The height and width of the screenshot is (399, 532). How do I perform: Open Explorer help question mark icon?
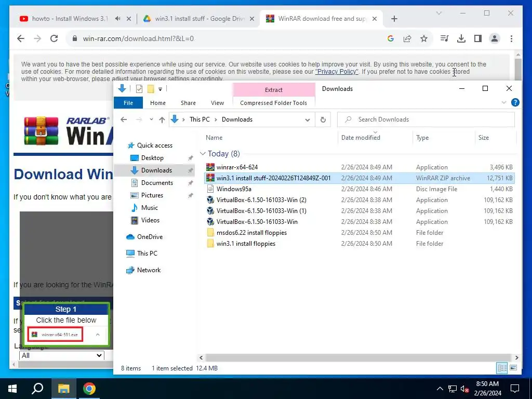tap(515, 102)
